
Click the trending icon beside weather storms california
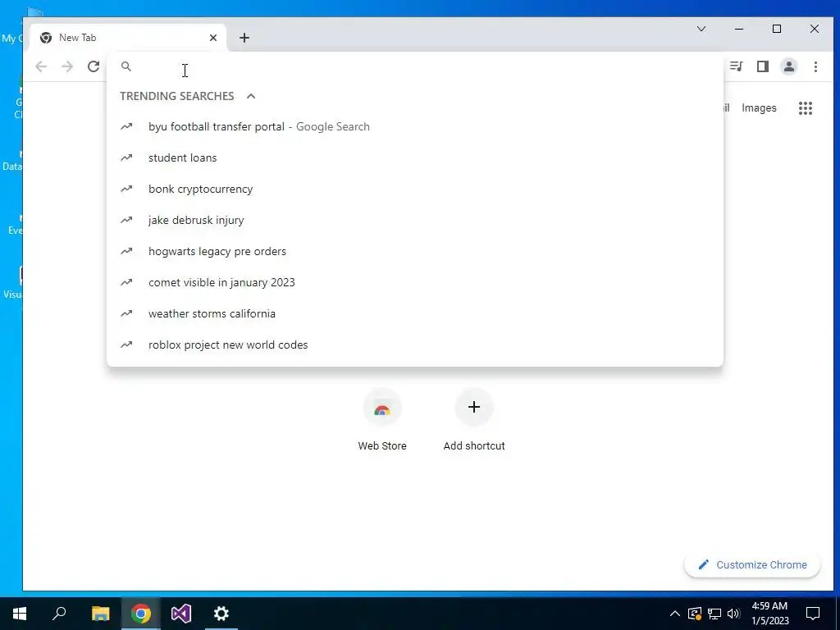(126, 313)
